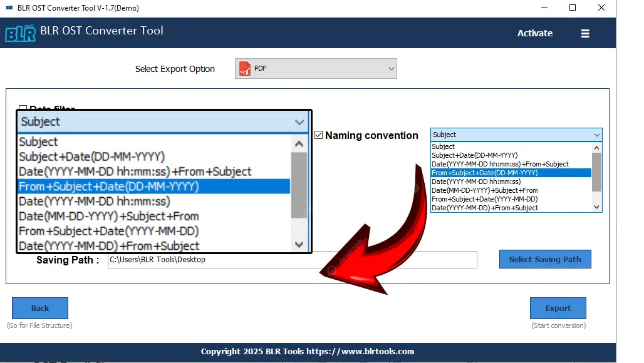Click the Export button

pyautogui.click(x=558, y=308)
